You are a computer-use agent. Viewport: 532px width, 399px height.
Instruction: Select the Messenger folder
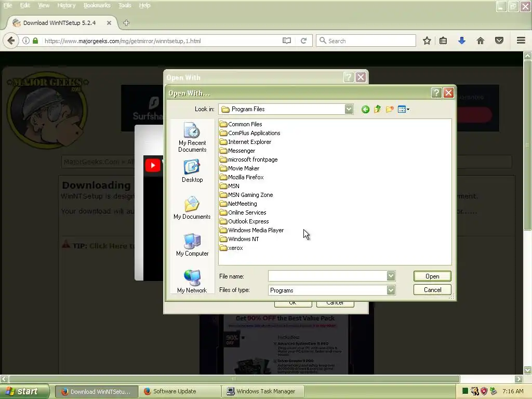tap(237, 151)
